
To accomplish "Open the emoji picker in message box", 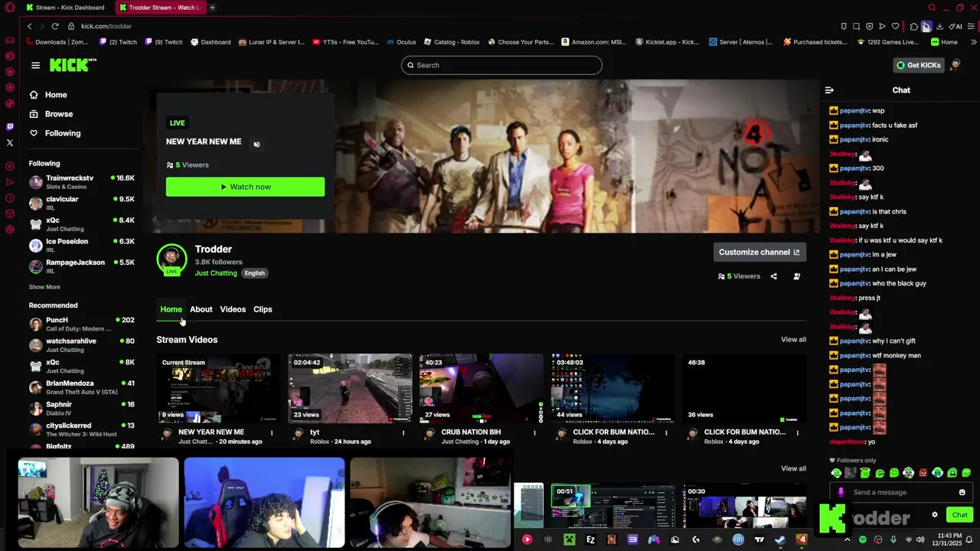I will click(x=962, y=492).
